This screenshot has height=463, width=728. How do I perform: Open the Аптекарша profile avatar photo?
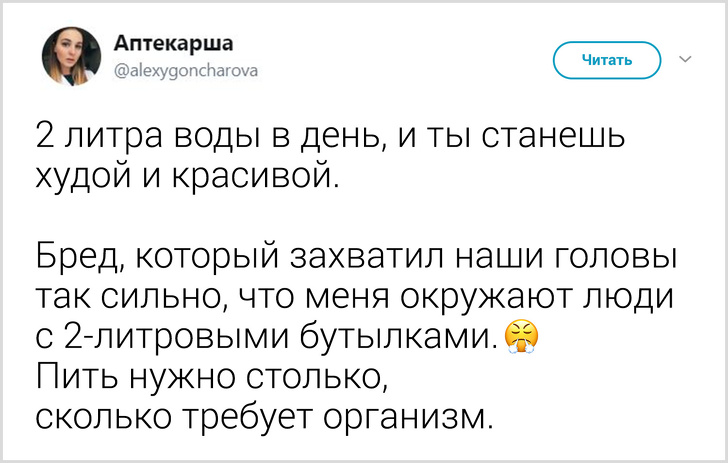point(70,57)
